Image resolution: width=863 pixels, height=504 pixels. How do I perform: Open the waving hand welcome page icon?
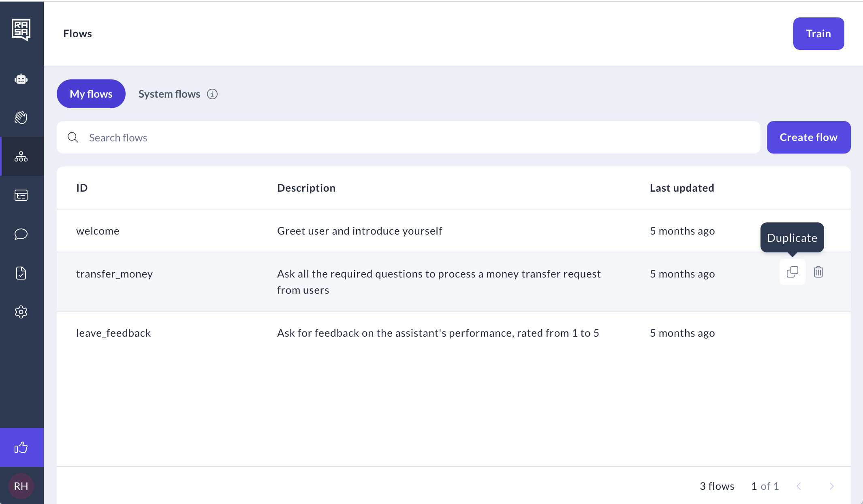pos(21,117)
